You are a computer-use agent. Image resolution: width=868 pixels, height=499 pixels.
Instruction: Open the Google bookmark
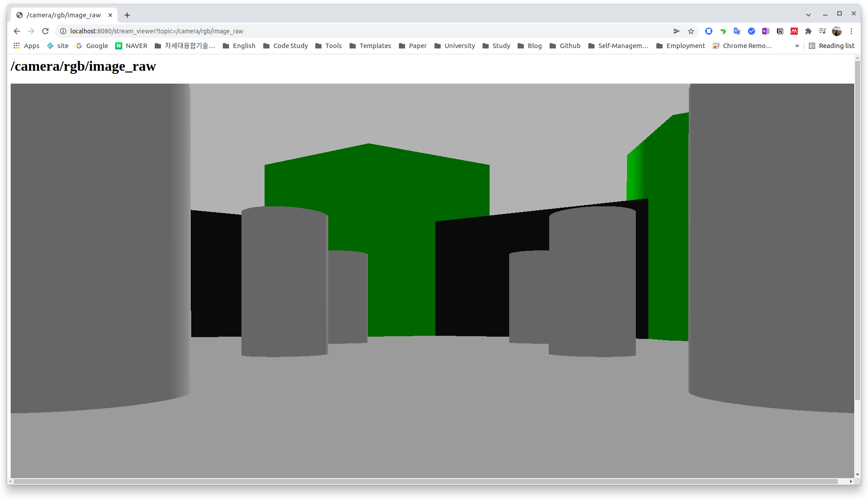pyautogui.click(x=92, y=46)
